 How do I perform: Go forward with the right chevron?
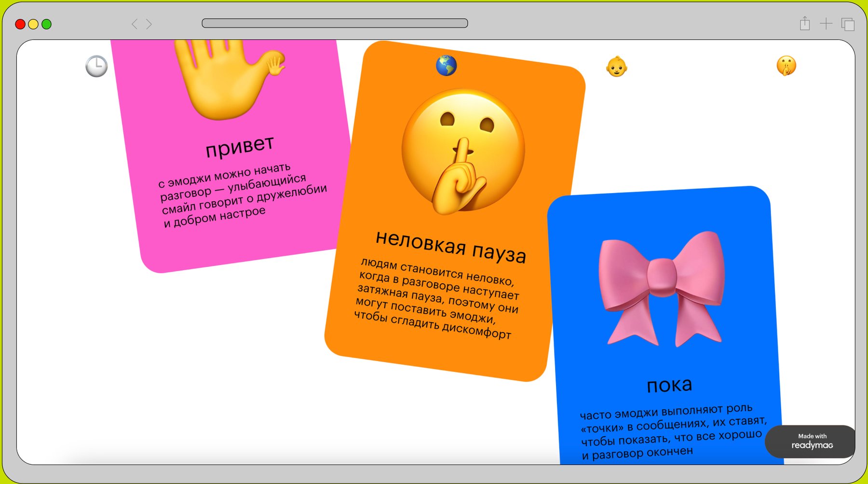click(x=149, y=24)
